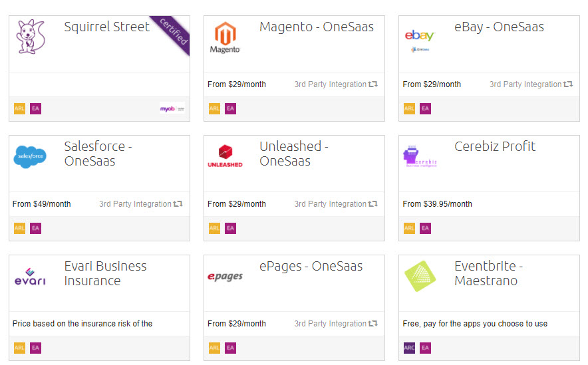Click the orange ARL tag on Cerebiz card
The height and width of the screenshot is (365, 588).
[x=409, y=228]
